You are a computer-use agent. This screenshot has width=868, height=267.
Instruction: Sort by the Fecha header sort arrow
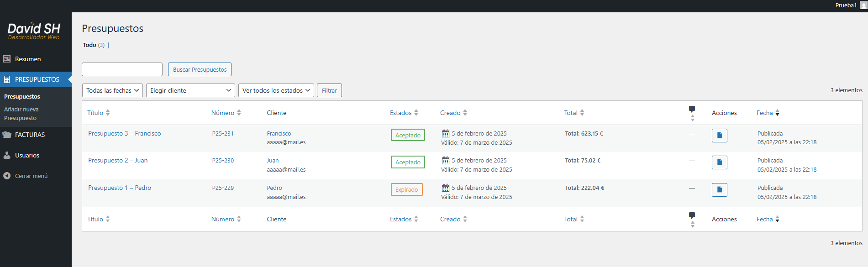[777, 113]
